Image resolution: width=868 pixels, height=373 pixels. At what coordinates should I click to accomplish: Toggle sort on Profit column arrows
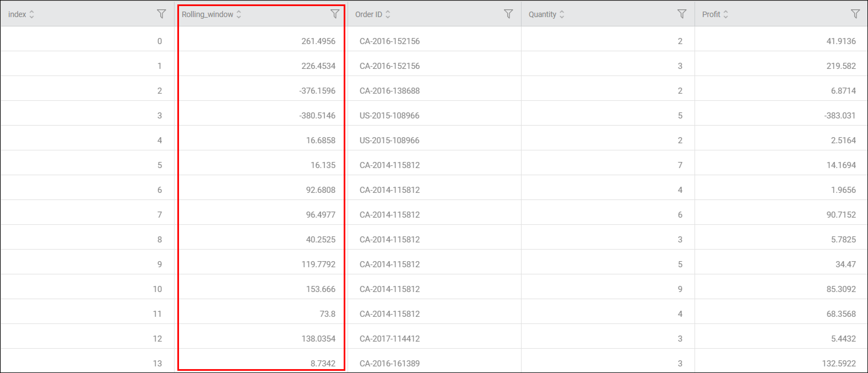(725, 14)
